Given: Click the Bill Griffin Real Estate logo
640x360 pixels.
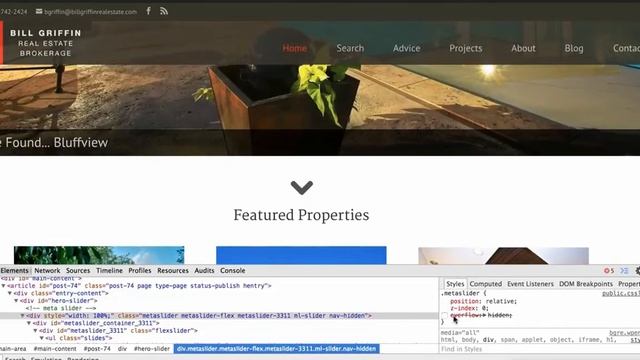Looking at the screenshot, I should click(45, 43).
